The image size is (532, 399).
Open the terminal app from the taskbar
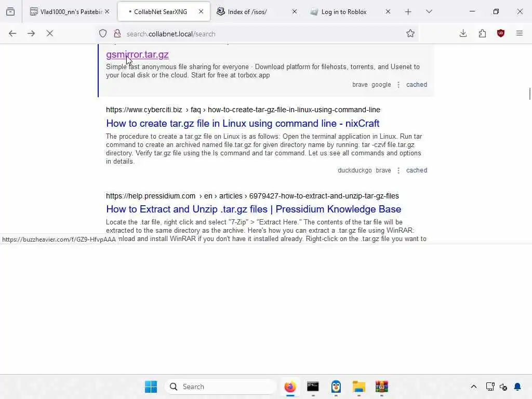pos(313,387)
